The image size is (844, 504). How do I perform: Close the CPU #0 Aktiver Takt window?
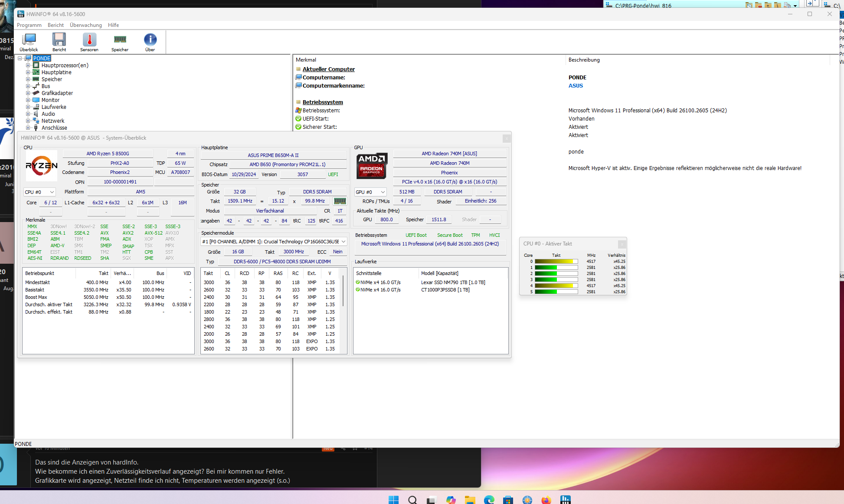pos(622,244)
